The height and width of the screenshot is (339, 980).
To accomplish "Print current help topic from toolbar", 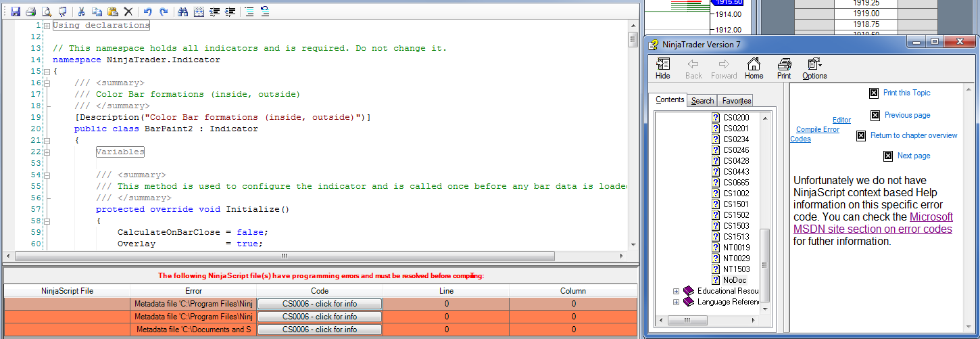I will tap(784, 69).
